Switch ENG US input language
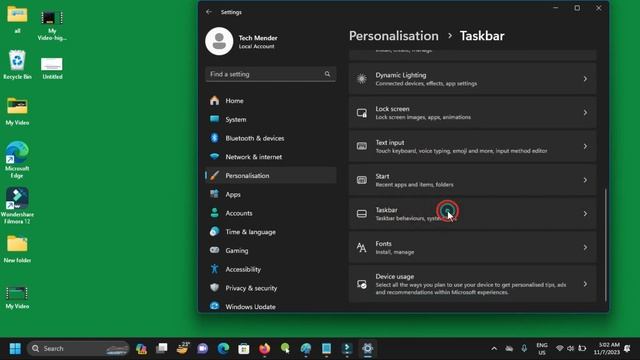This screenshot has width=640, height=360. (x=542, y=349)
